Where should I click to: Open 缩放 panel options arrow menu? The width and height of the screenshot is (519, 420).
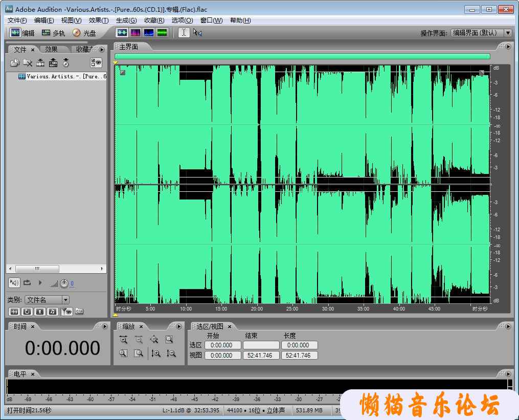pos(179,326)
